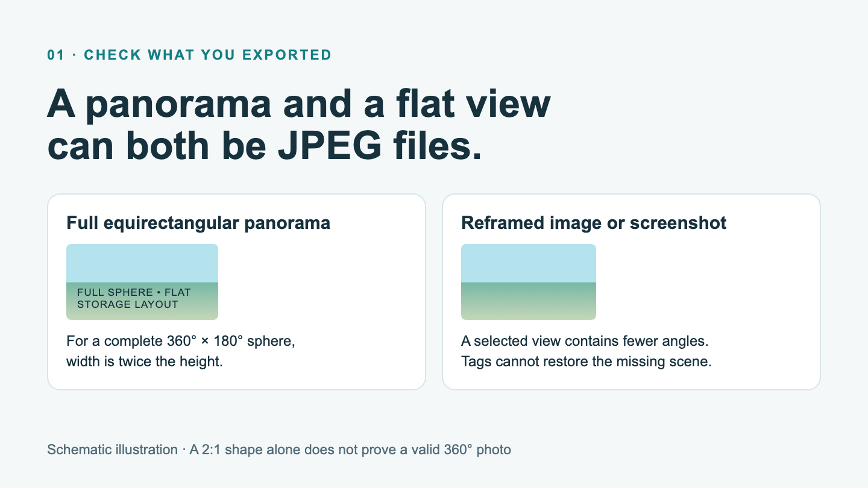
Task: Click the word 'panorama' in the main heading
Action: coord(178,105)
